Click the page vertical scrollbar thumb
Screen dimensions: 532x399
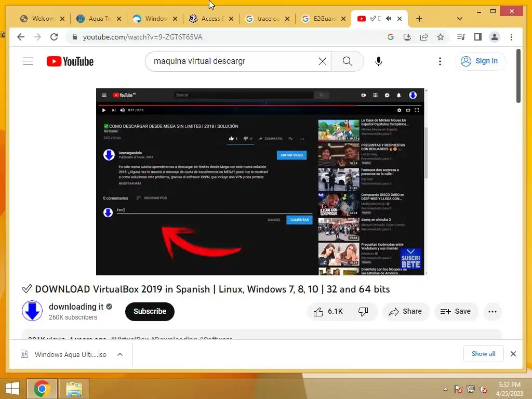point(518,76)
